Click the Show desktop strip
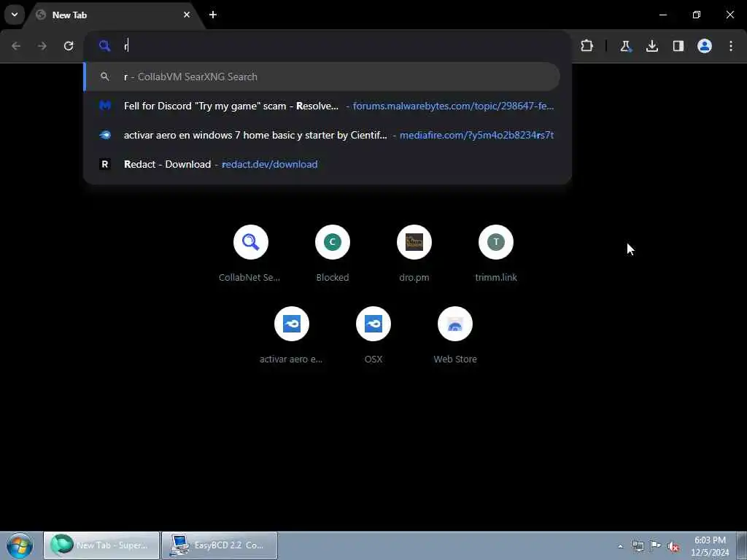 (x=742, y=545)
